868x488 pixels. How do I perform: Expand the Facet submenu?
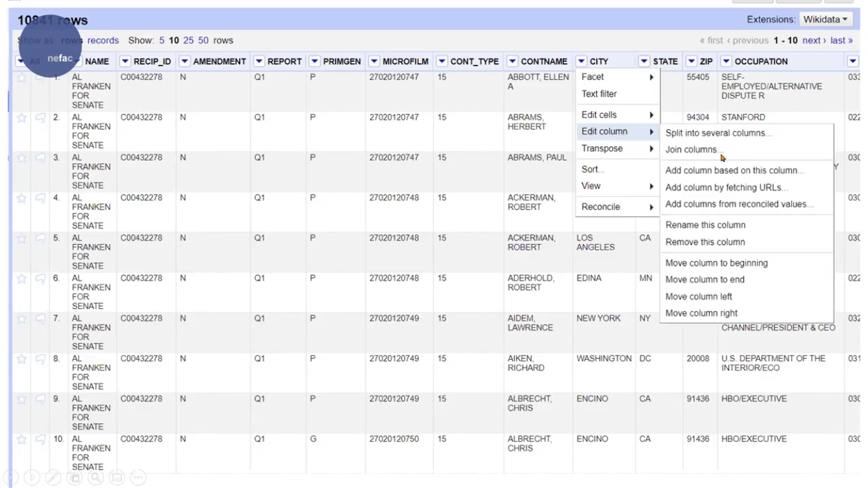tap(616, 77)
